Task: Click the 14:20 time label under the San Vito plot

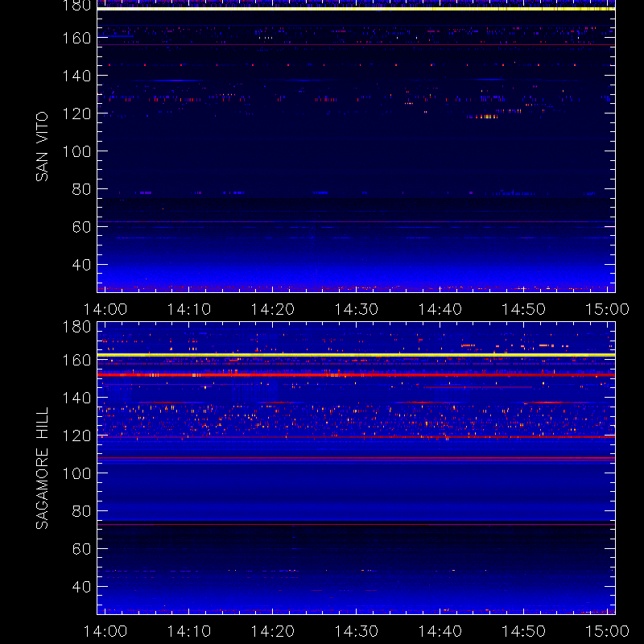Action: point(273,309)
